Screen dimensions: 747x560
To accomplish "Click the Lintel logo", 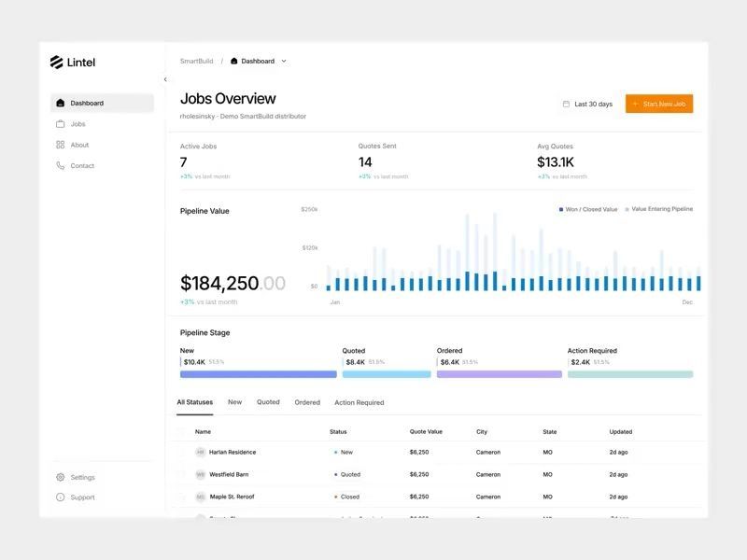I will (73, 63).
